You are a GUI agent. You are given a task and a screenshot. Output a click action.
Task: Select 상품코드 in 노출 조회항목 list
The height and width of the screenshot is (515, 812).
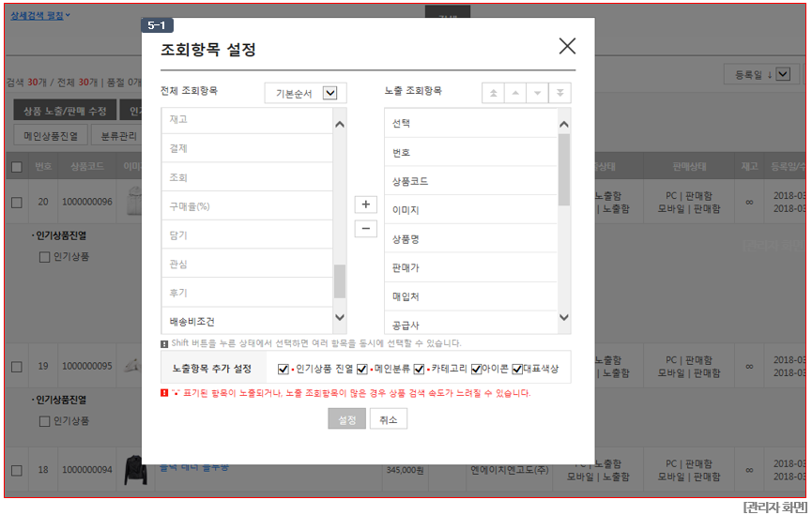pyautogui.click(x=470, y=182)
